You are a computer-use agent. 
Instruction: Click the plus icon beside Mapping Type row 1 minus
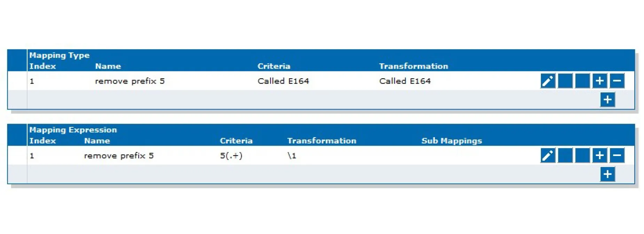[x=599, y=81]
